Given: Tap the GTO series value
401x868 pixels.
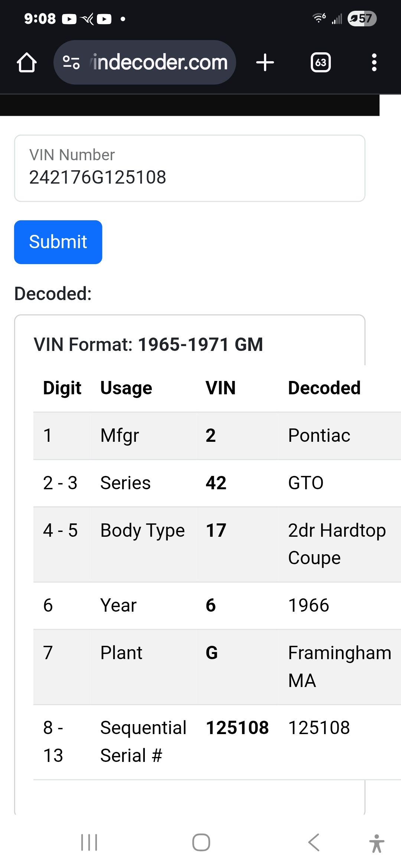Looking at the screenshot, I should point(306,483).
